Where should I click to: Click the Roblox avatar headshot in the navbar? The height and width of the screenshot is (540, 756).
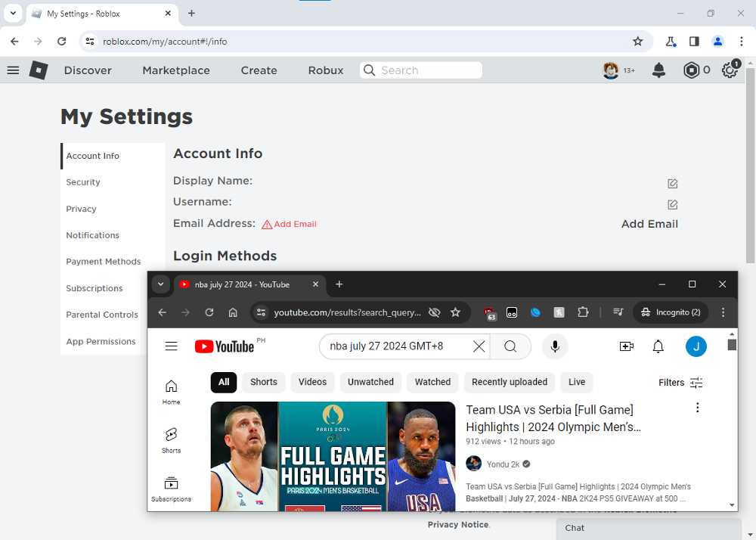(x=611, y=70)
